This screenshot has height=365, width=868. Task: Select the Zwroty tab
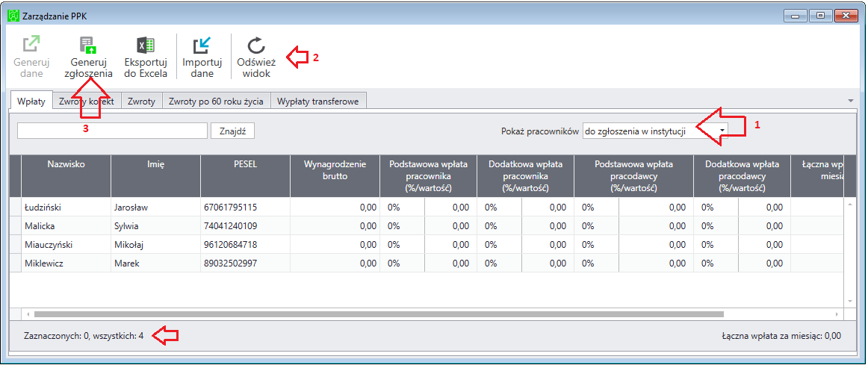[x=142, y=102]
